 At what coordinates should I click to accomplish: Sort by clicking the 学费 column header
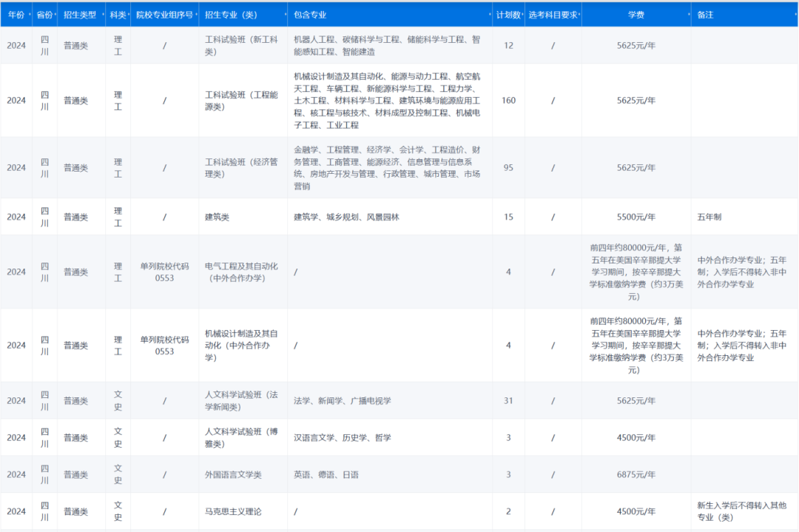(636, 14)
